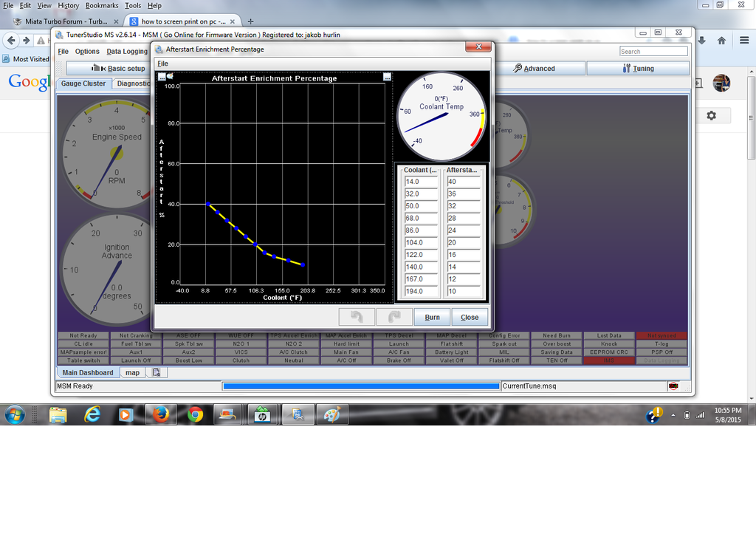The height and width of the screenshot is (554, 756).
Task: Click the connection status icon in status bar
Action: click(673, 386)
